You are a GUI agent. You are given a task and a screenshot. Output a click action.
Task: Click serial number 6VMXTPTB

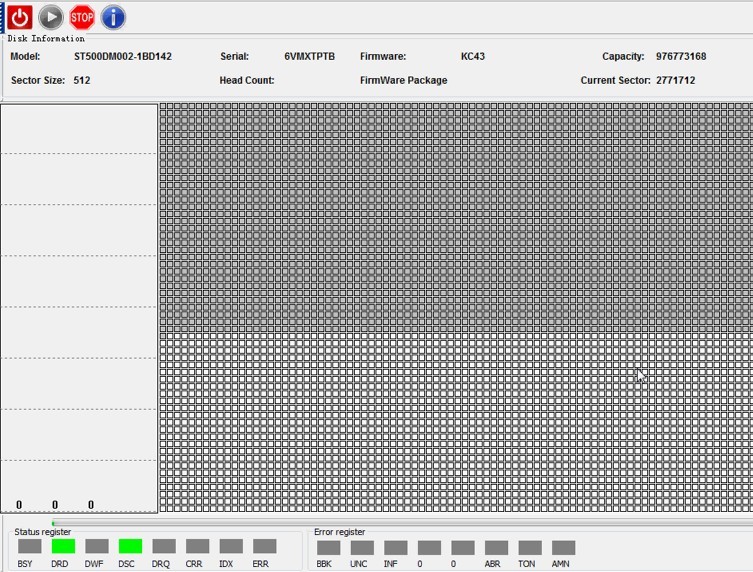pyautogui.click(x=309, y=57)
